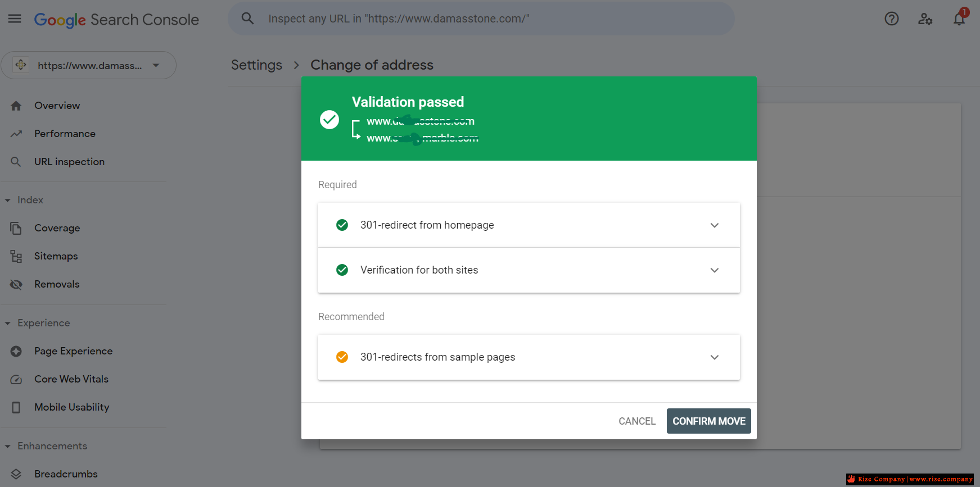Open Page Experience in the sidebar
This screenshot has width=980, height=487.
pos(74,351)
